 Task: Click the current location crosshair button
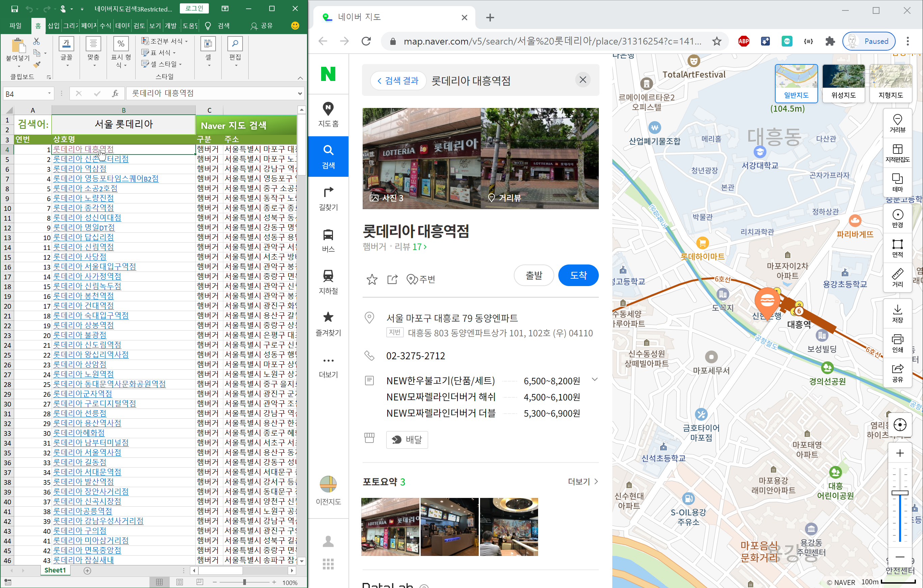tap(899, 425)
